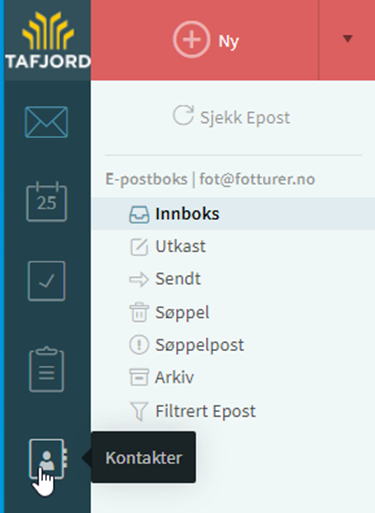Image resolution: width=375 pixels, height=513 pixels.
Task: Click the E-postboks fot@fotturer.no account header
Action: click(210, 179)
